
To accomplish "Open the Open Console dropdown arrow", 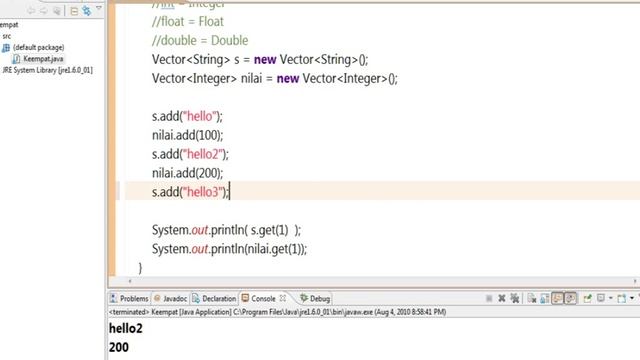I will click(x=632, y=298).
